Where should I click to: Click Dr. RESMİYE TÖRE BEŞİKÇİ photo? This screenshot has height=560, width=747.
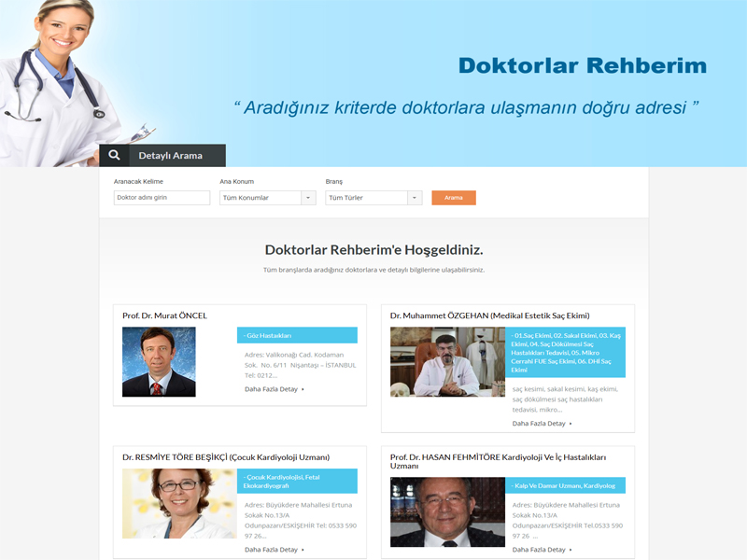(179, 503)
